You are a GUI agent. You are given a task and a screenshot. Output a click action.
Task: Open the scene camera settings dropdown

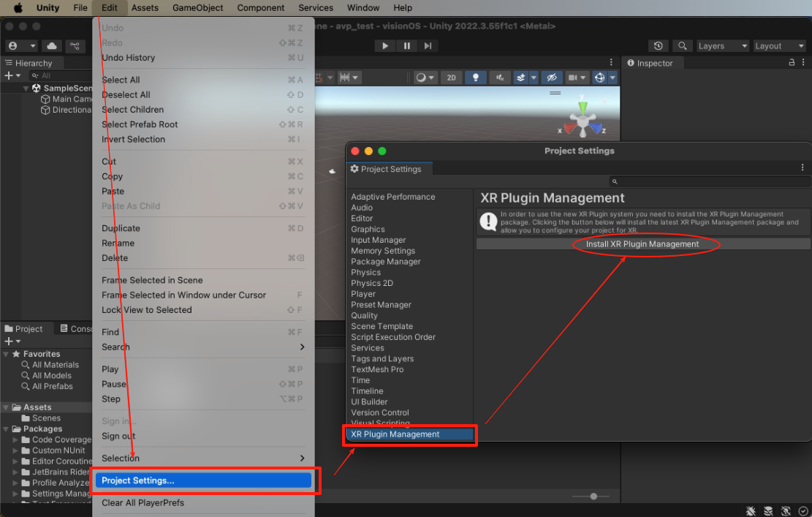[x=577, y=78]
